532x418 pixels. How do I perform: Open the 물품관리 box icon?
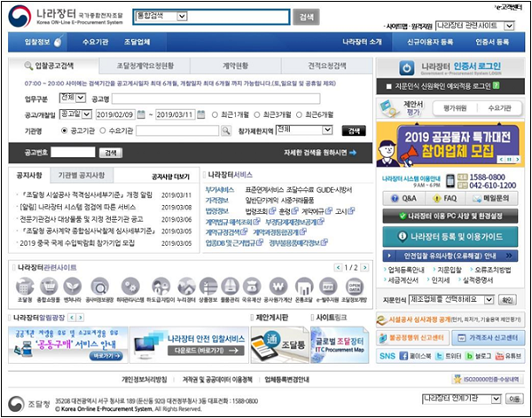(230, 287)
